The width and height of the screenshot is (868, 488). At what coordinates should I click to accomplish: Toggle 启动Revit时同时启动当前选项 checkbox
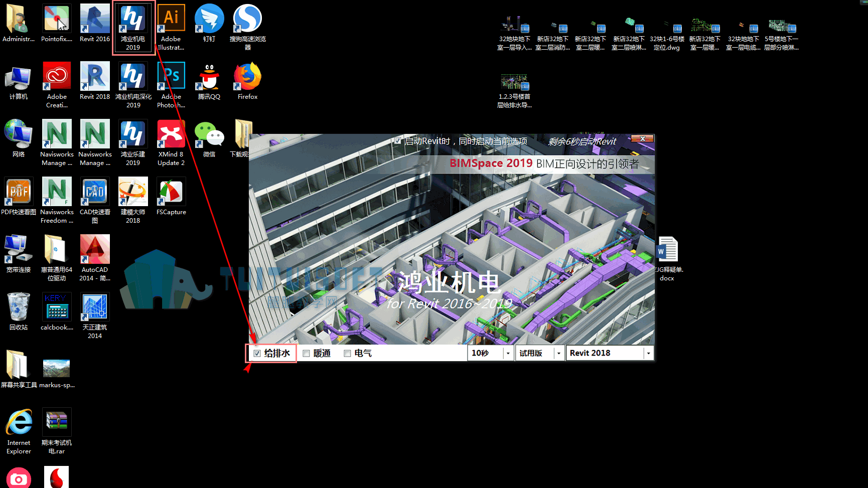pos(398,141)
